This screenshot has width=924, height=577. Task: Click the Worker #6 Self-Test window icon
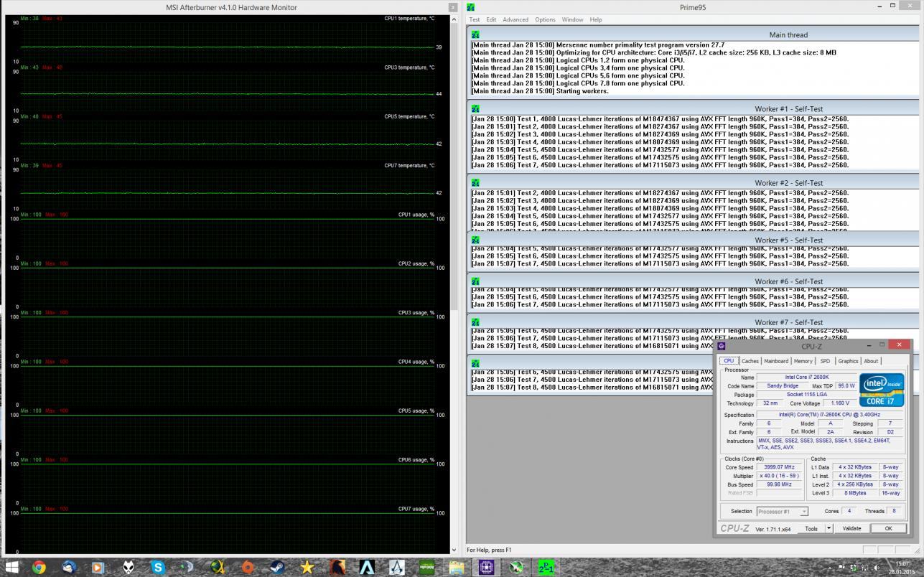tap(475, 281)
